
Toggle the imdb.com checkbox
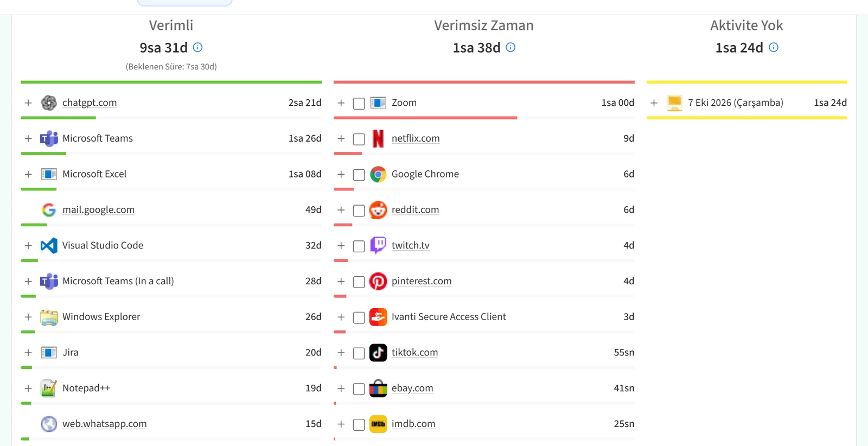tap(359, 424)
